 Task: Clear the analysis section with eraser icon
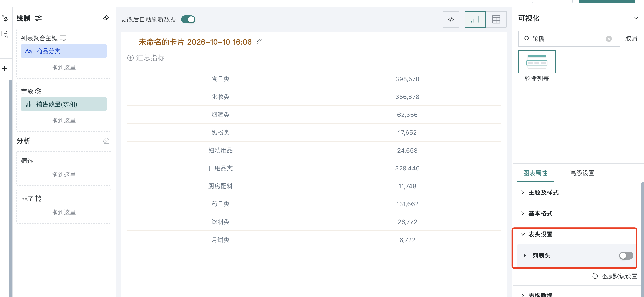tap(106, 141)
